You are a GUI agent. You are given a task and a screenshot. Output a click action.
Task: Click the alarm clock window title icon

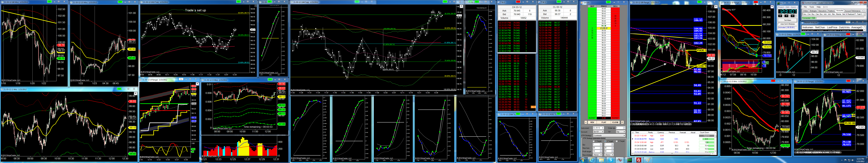click(779, 3)
